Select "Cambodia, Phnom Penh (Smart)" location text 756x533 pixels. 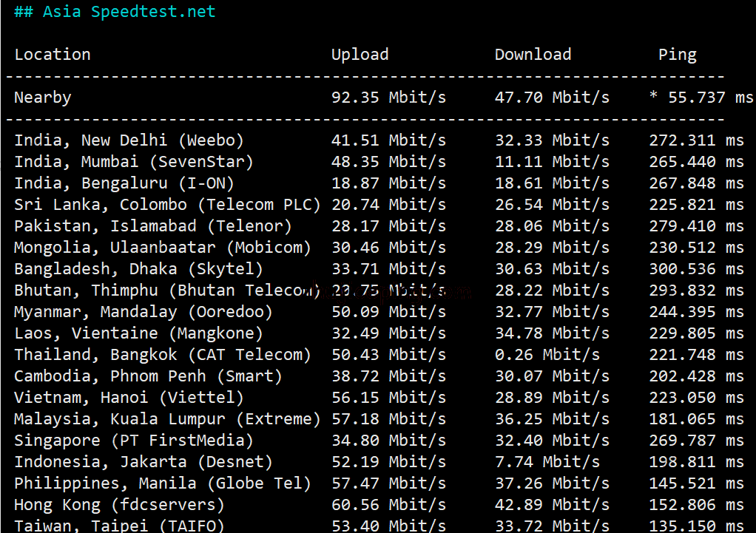tap(148, 376)
